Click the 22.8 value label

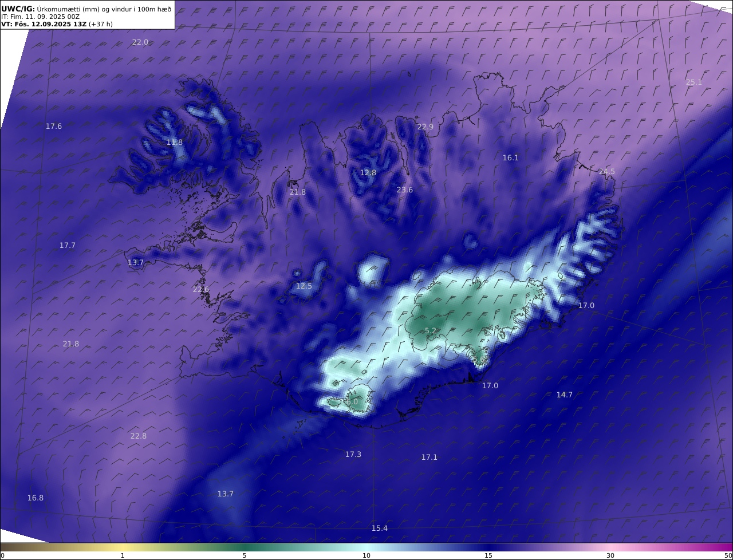pyautogui.click(x=139, y=436)
